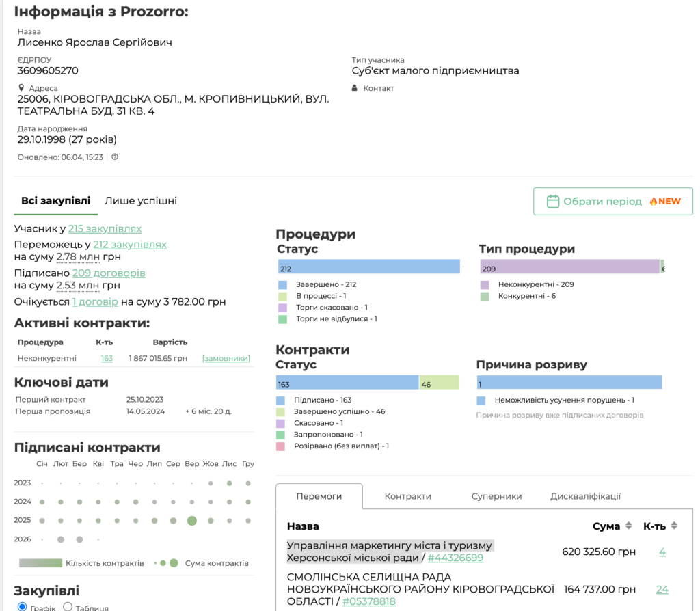Switch to the Лише успішні tab
This screenshot has height=611, width=700.
coord(140,201)
